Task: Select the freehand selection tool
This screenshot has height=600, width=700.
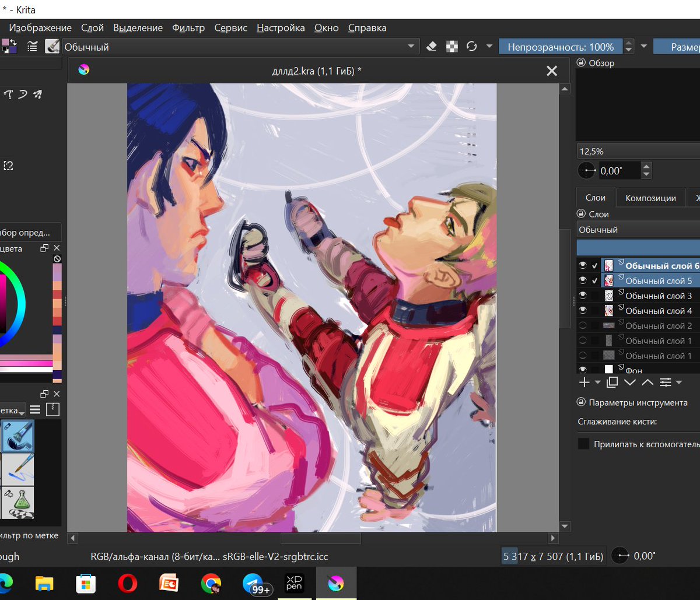Action: [8, 166]
